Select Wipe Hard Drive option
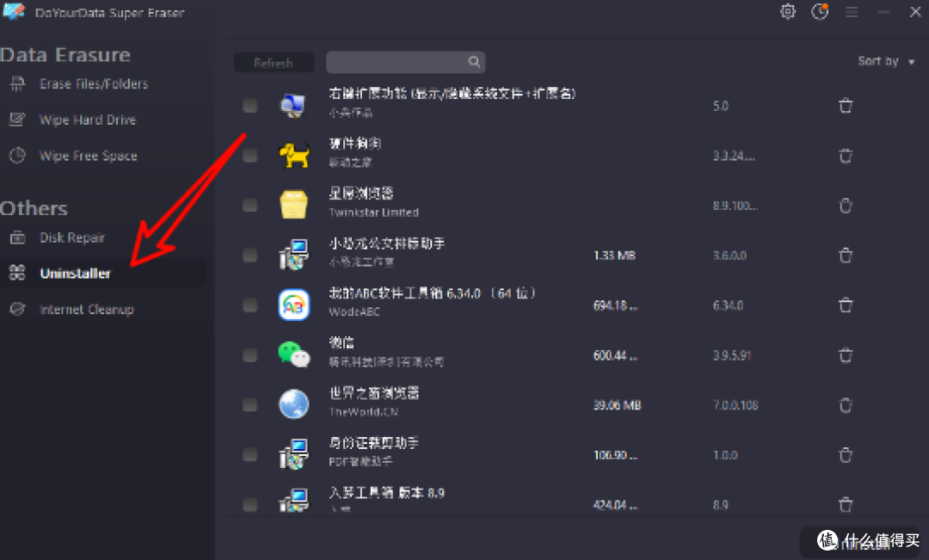Image resolution: width=929 pixels, height=560 pixels. (x=88, y=120)
